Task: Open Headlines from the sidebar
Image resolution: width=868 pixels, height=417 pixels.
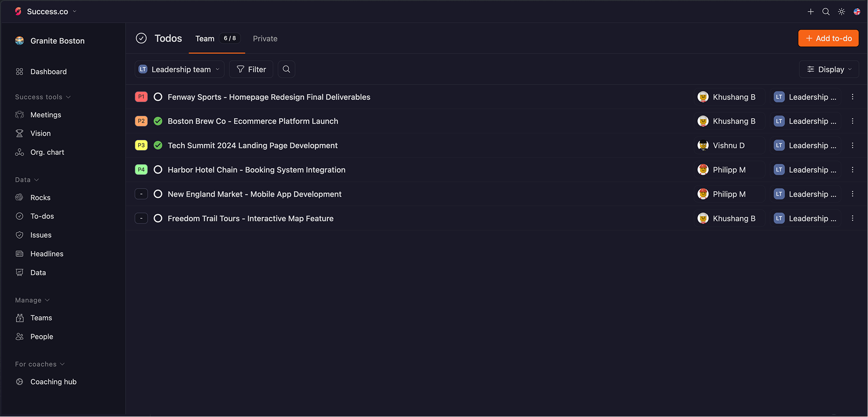Action: tap(47, 254)
